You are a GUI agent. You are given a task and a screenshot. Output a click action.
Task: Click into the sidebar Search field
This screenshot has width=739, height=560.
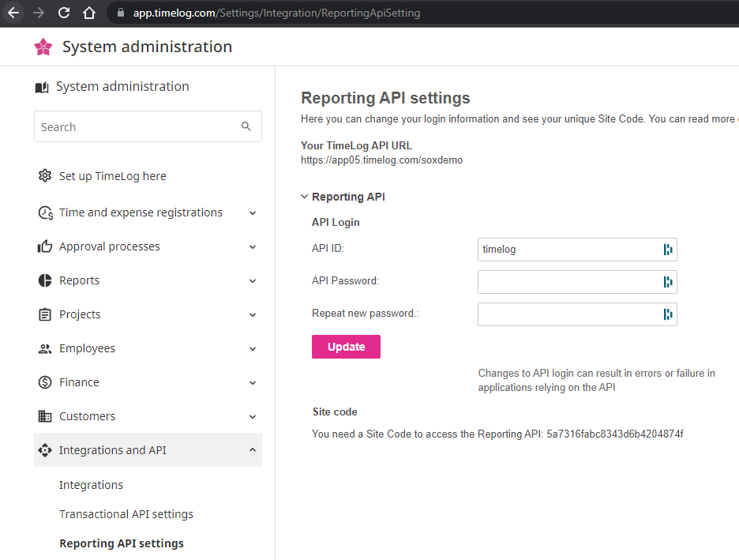coord(134,126)
